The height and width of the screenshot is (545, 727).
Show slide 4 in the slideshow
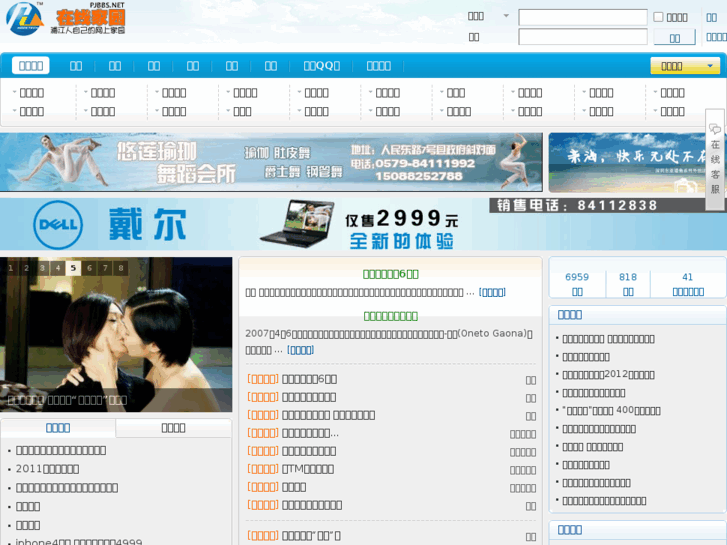click(x=58, y=268)
